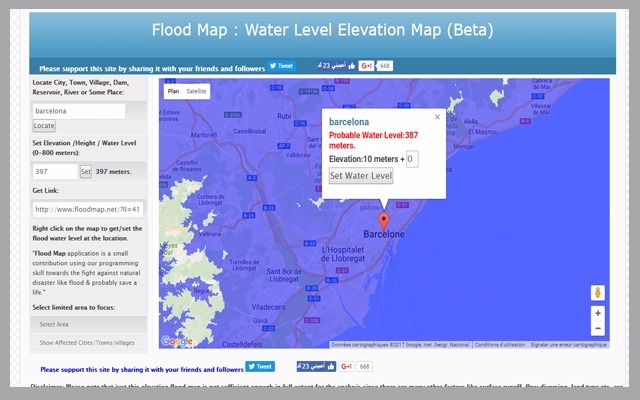Click the Set Water Level button
The width and height of the screenshot is (640, 400).
(361, 176)
